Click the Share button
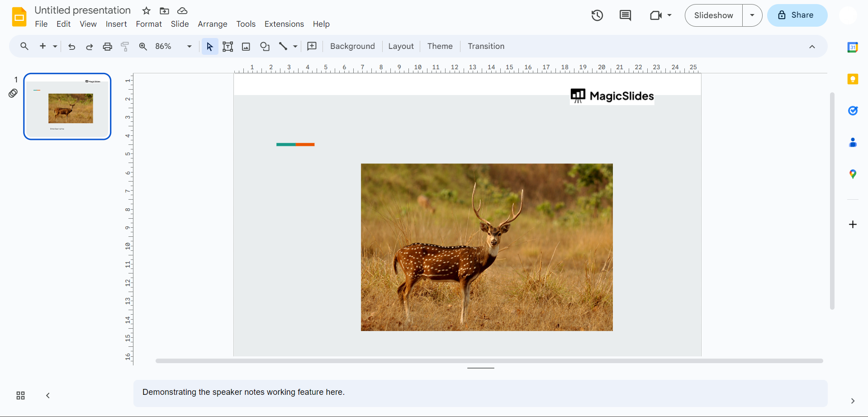This screenshot has height=417, width=868. tap(797, 15)
